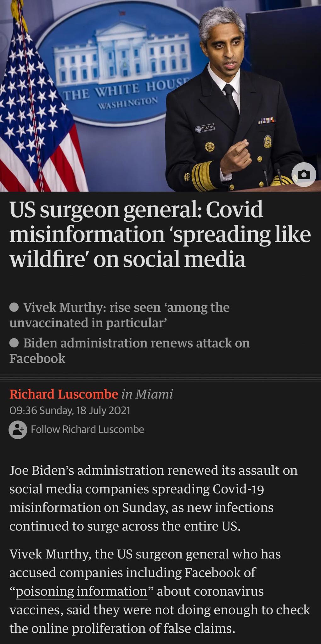Tap the camera overlay on the article image
321x644 pixels.
pyautogui.click(x=304, y=175)
